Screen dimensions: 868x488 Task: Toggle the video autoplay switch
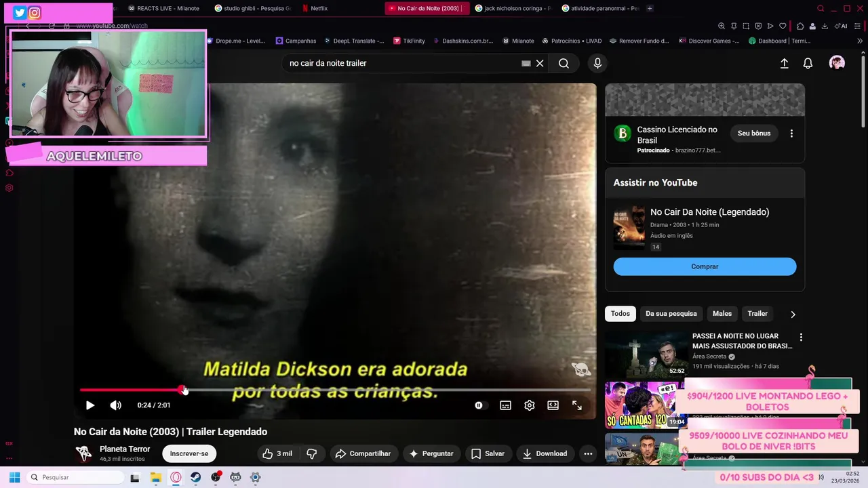pos(479,405)
